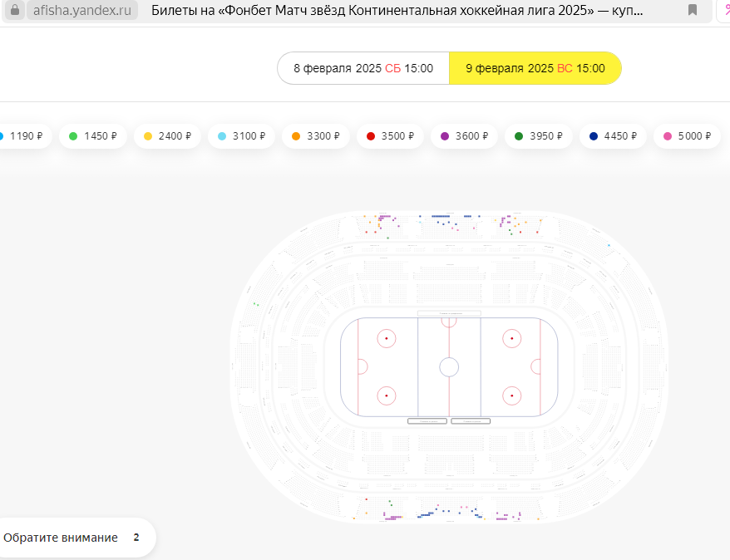Click the lock icon in address bar

[x=15, y=10]
